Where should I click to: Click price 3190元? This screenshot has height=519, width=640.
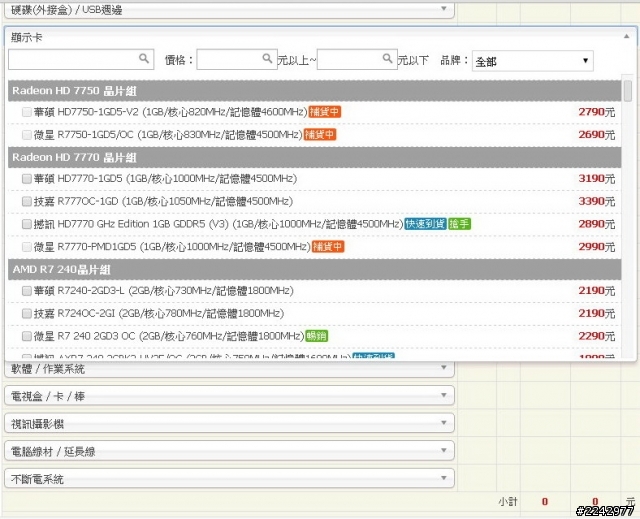[596, 179]
